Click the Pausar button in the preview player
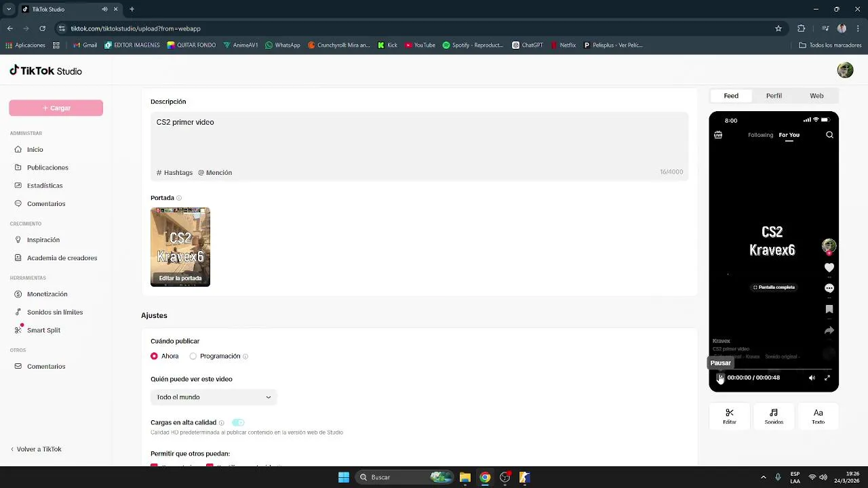 (720, 378)
